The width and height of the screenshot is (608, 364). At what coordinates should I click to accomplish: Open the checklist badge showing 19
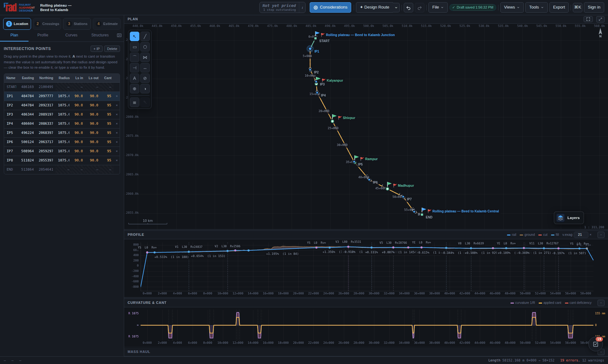(596, 344)
